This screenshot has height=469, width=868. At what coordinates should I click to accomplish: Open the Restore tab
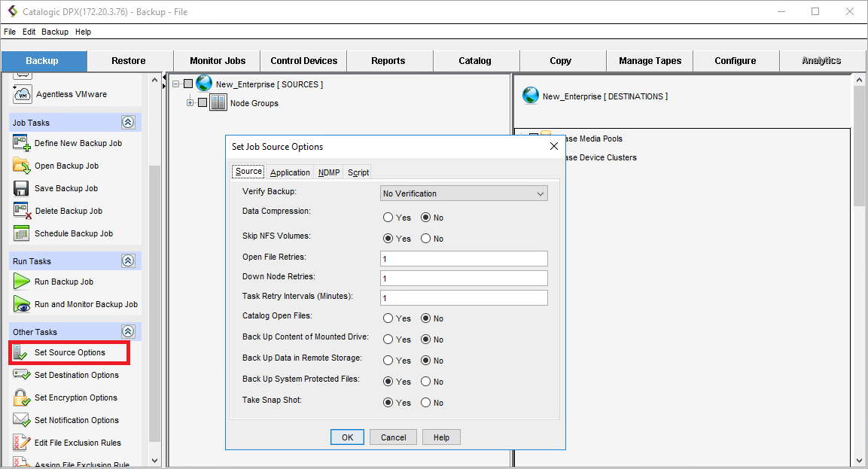point(129,61)
